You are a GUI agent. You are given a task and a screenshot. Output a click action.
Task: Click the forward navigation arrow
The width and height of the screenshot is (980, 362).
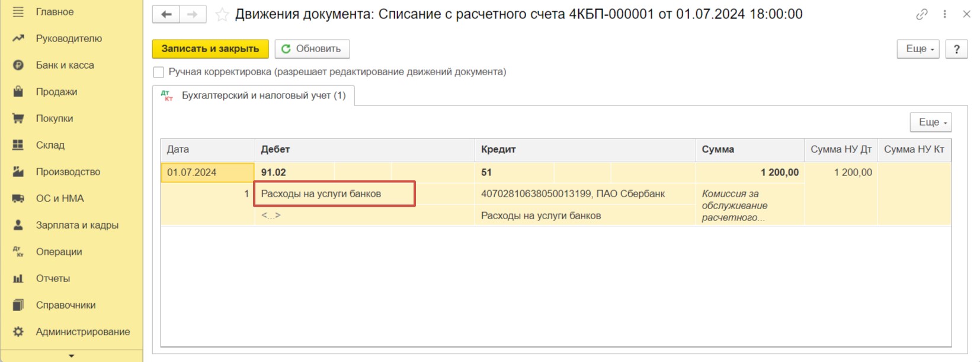193,14
